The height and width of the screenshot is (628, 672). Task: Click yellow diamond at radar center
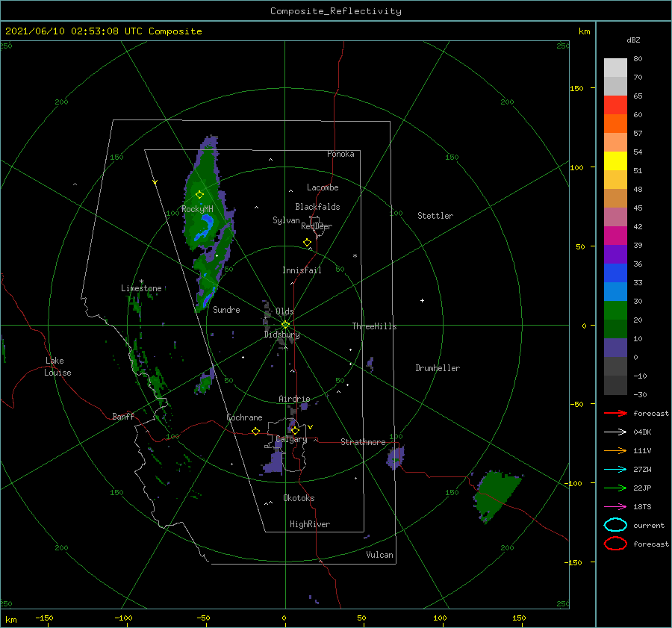[x=285, y=325]
